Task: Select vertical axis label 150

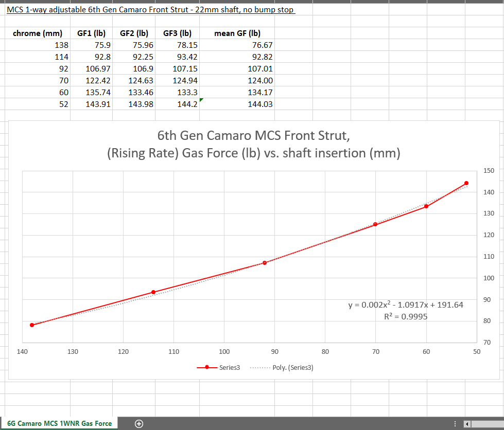Action: pyautogui.click(x=489, y=171)
